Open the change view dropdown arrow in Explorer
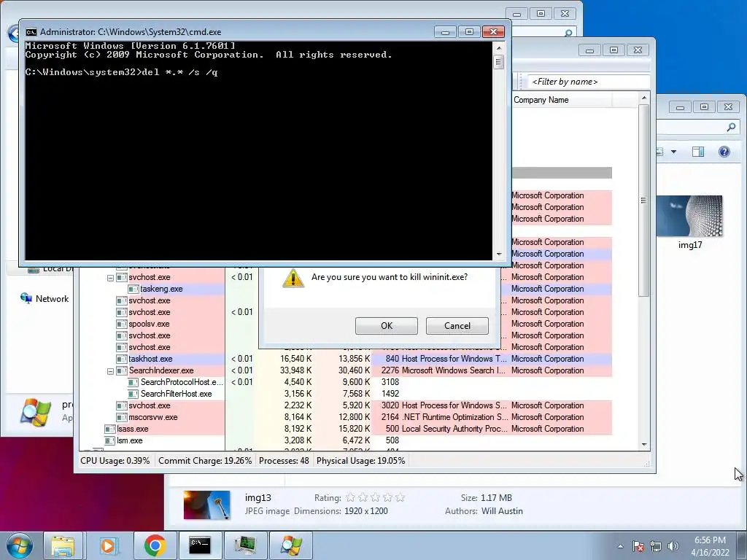 (x=673, y=152)
